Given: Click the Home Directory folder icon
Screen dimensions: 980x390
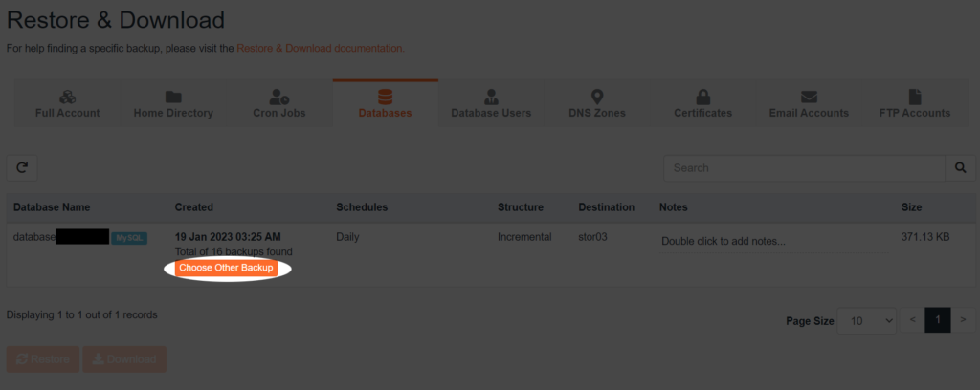Looking at the screenshot, I should pyautogui.click(x=173, y=97).
